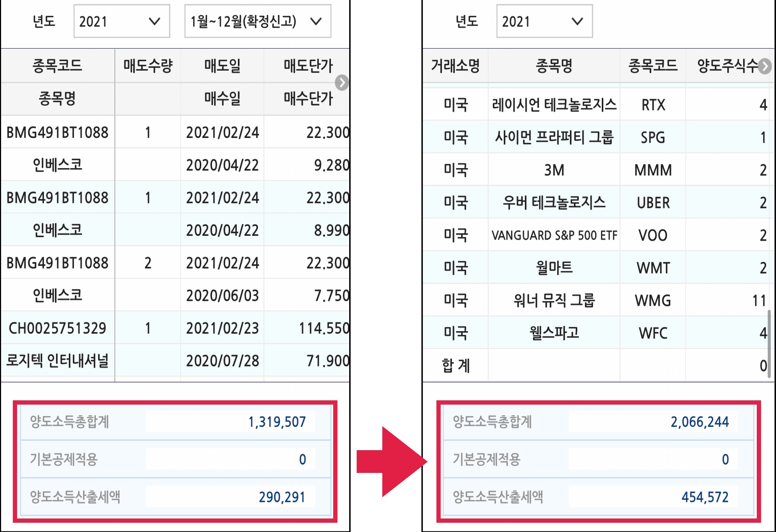Click the right table's vertical scrollbar
This screenshot has width=776, height=532.
tap(769, 343)
